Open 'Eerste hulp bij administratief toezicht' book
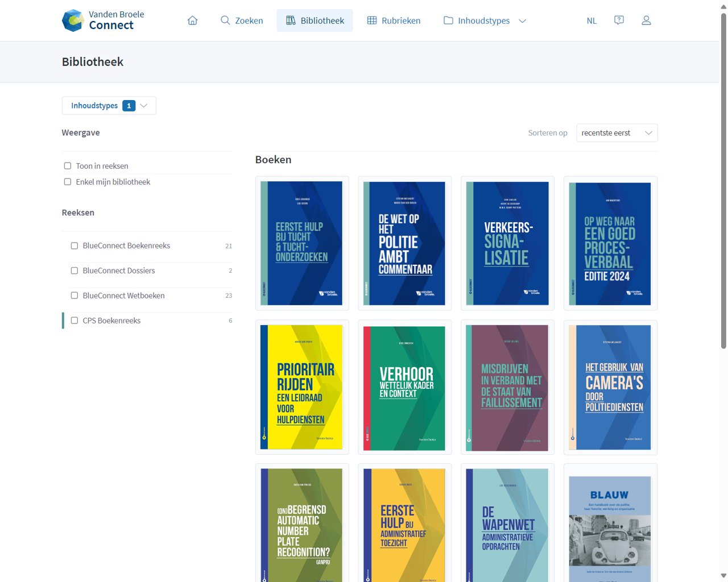728x582 pixels. coord(405,523)
